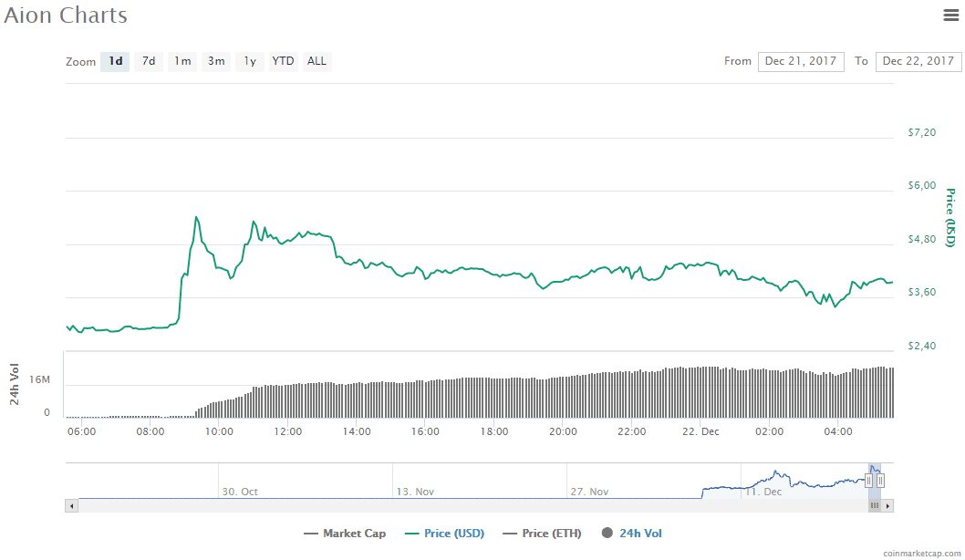Viewport: 965px width, 560px height.
Task: Set zoom range to 1y
Action: 249,61
